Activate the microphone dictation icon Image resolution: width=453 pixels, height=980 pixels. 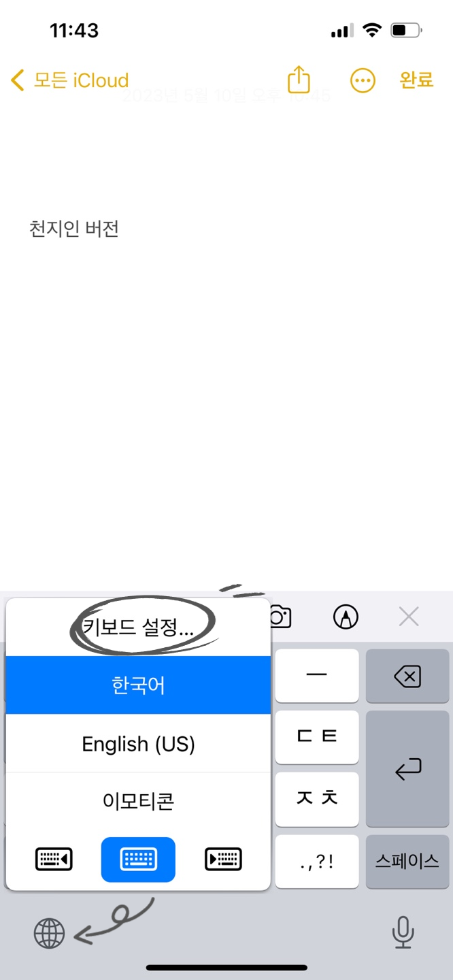coord(403,932)
